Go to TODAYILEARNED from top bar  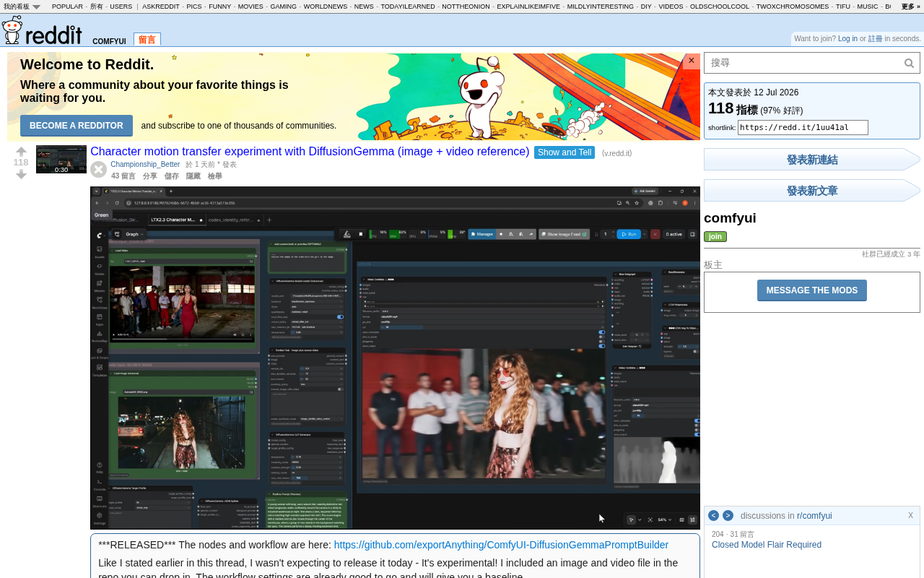click(x=408, y=7)
